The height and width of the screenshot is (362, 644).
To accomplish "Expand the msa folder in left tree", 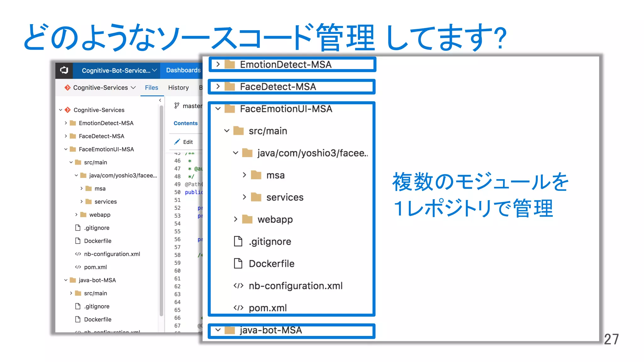I will click(81, 188).
